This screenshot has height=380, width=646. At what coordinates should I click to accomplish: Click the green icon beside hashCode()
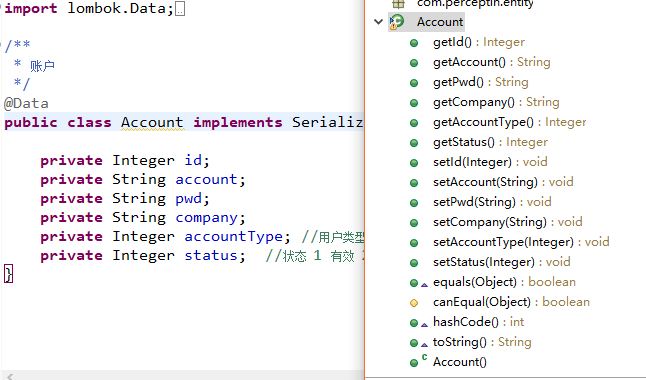point(414,323)
